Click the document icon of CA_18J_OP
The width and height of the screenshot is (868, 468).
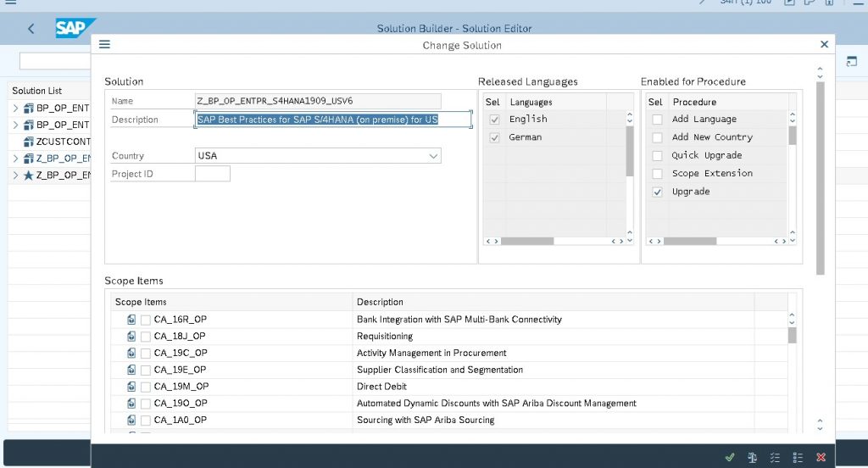(x=131, y=336)
